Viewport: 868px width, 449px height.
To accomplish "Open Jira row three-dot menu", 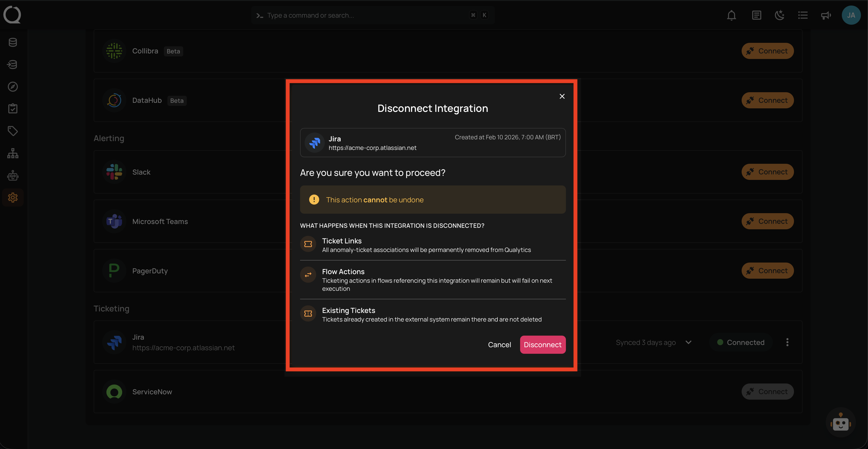I will coord(787,342).
